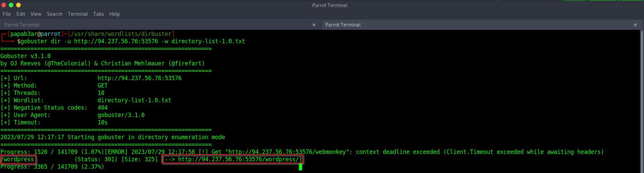Open the File menu

point(7,14)
